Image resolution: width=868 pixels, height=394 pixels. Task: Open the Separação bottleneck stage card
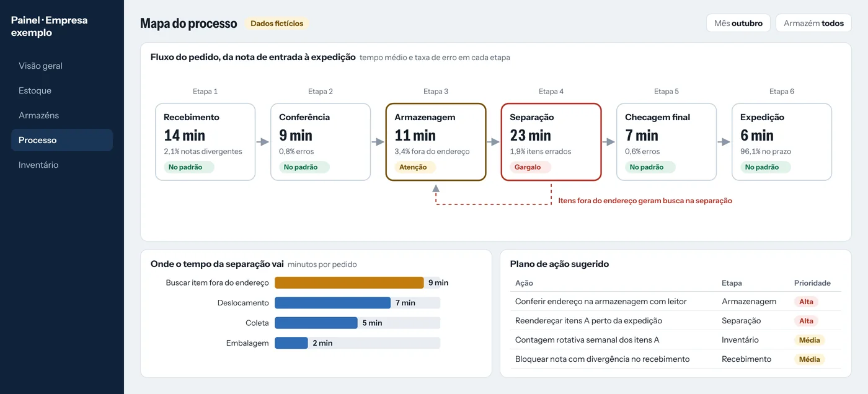point(551,142)
